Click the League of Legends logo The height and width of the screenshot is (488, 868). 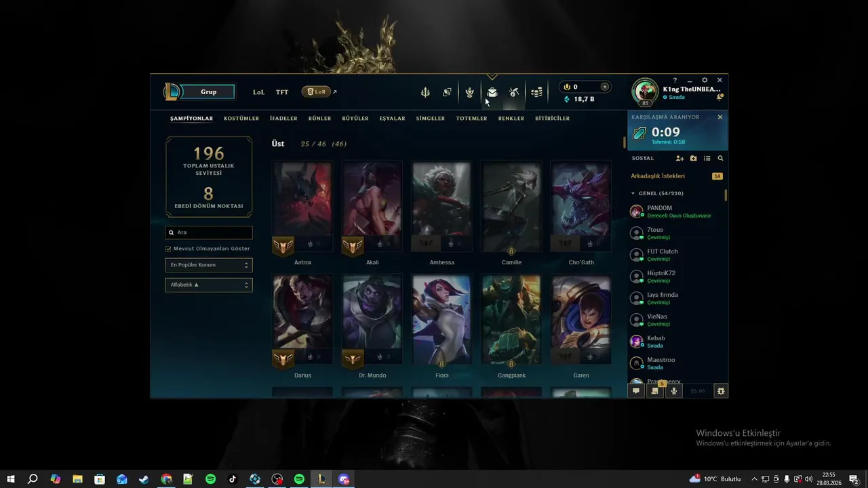(x=172, y=91)
